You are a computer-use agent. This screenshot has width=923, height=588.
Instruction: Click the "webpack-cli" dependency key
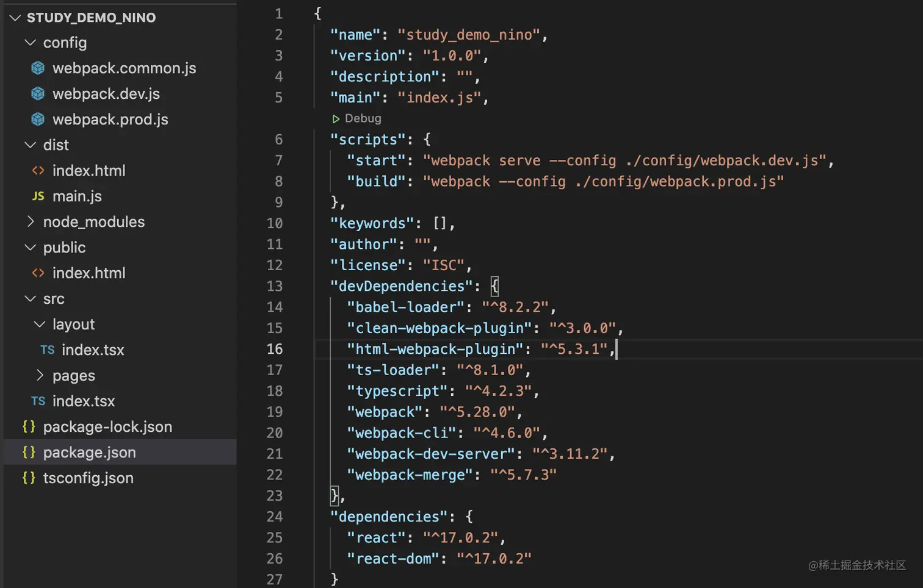[402, 433]
